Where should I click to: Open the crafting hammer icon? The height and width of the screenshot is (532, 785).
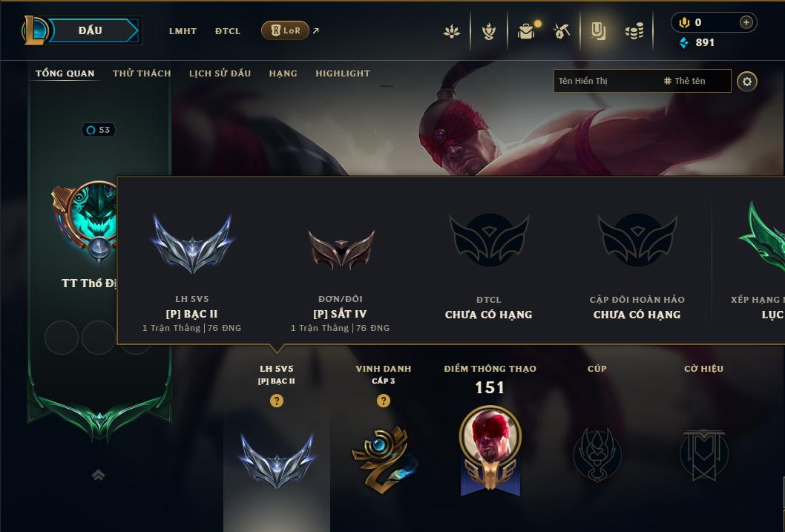coord(561,31)
